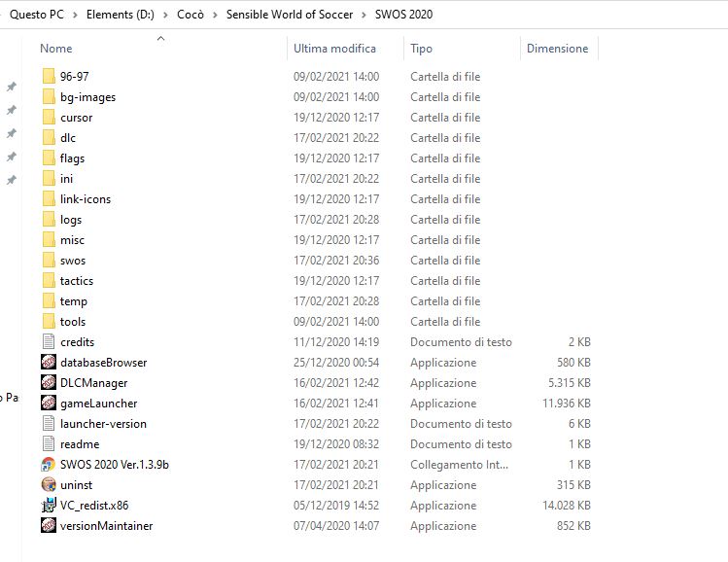
Task: Navigate to Cocò in the breadcrumb path
Action: click(191, 15)
